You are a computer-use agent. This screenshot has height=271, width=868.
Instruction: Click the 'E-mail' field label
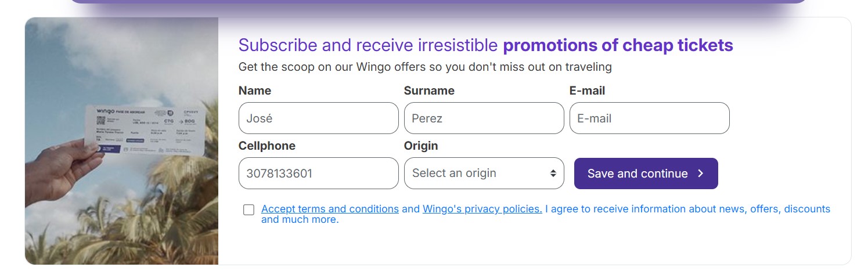(587, 91)
